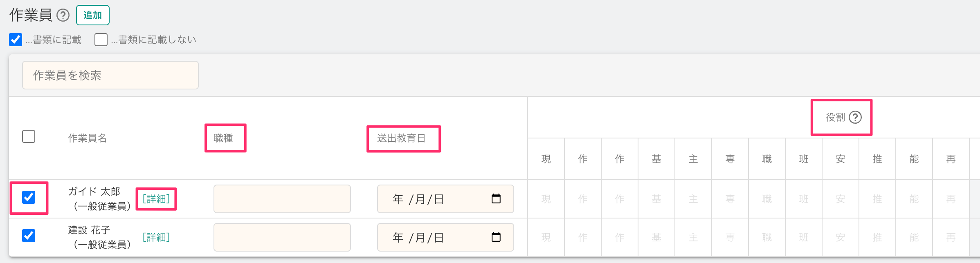Open the [詳細] link for 建設 花子
The height and width of the screenshot is (263, 980).
[x=156, y=237]
